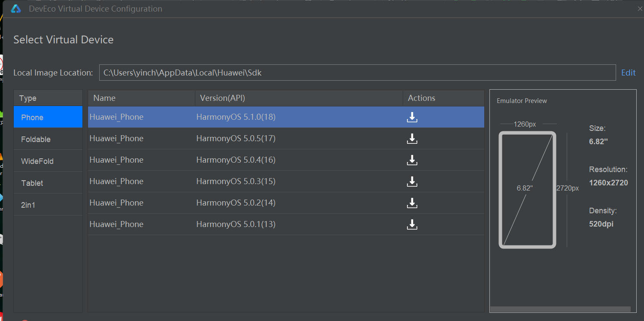The height and width of the screenshot is (321, 644).
Task: Download the HarmonyOS 5.1.0(18) image
Action: 412,117
